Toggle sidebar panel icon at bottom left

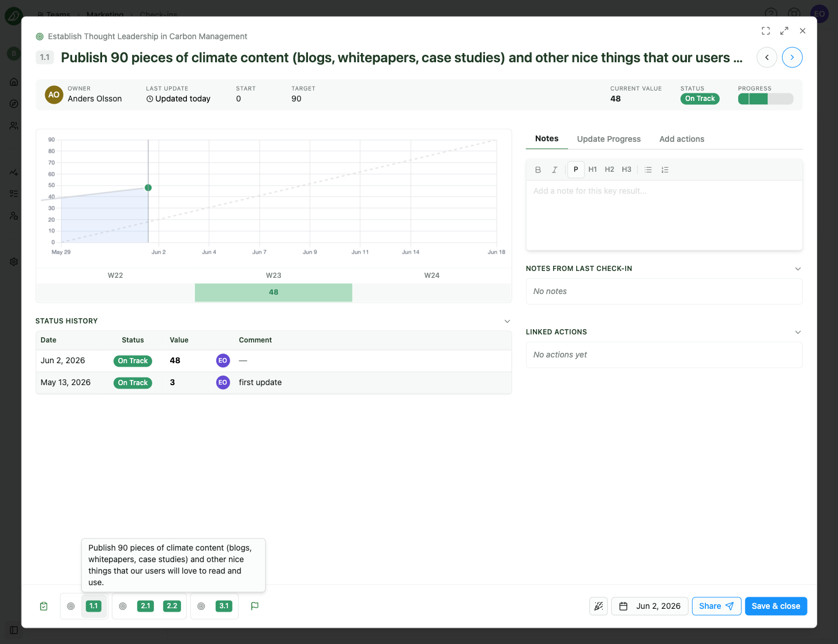tap(14, 630)
